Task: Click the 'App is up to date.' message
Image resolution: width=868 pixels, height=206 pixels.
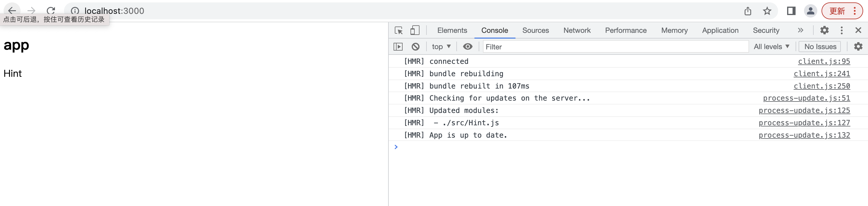Action: click(x=468, y=136)
